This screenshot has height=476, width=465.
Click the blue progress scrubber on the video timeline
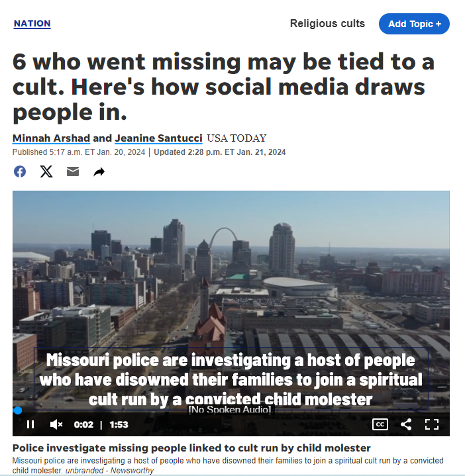coord(18,410)
